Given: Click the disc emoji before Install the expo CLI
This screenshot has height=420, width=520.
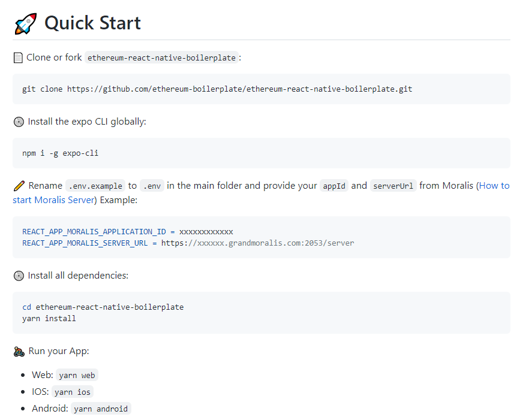Looking at the screenshot, I should [x=19, y=122].
